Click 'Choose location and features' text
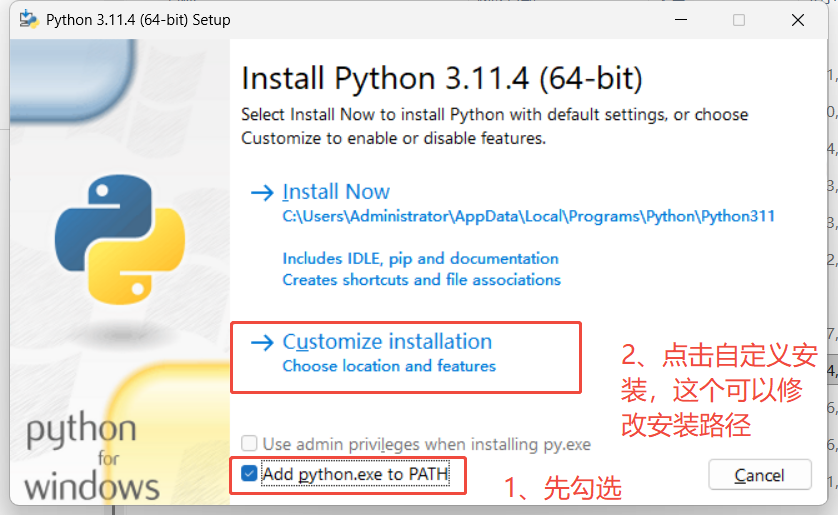Screen dimensions: 838x515 [389, 366]
